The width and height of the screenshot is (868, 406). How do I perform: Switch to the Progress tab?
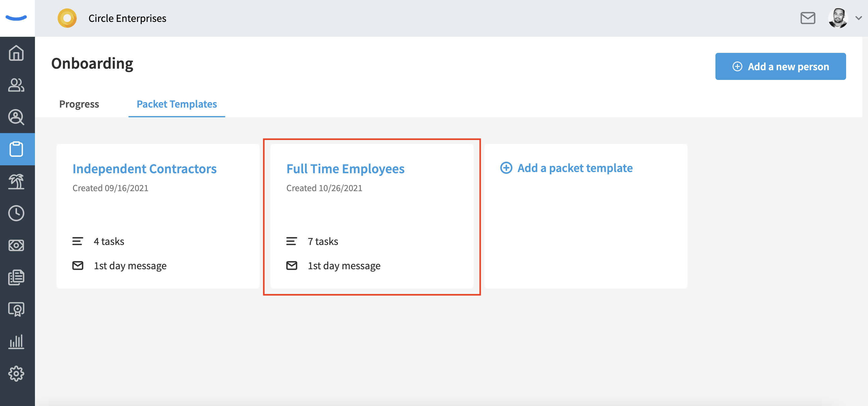(x=79, y=104)
